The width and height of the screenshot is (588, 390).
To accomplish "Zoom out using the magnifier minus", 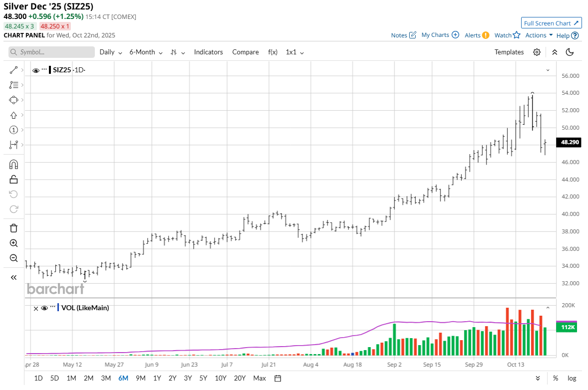I will click(13, 258).
